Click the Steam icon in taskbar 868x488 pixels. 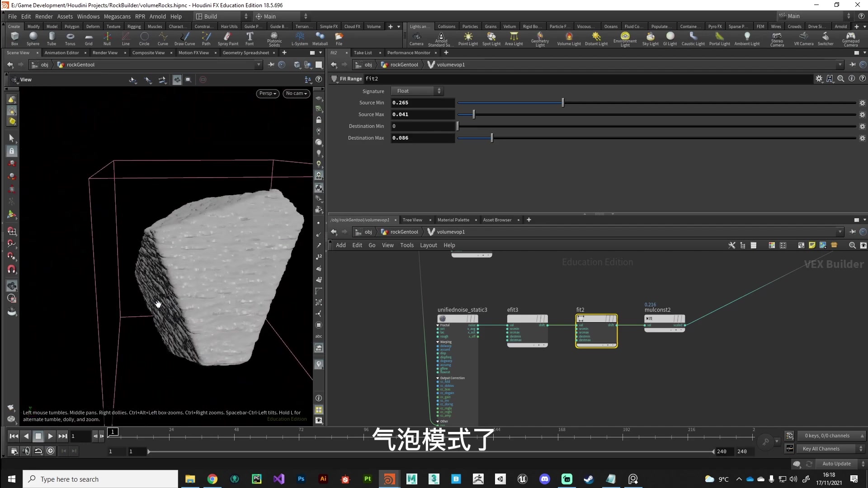[x=589, y=479]
